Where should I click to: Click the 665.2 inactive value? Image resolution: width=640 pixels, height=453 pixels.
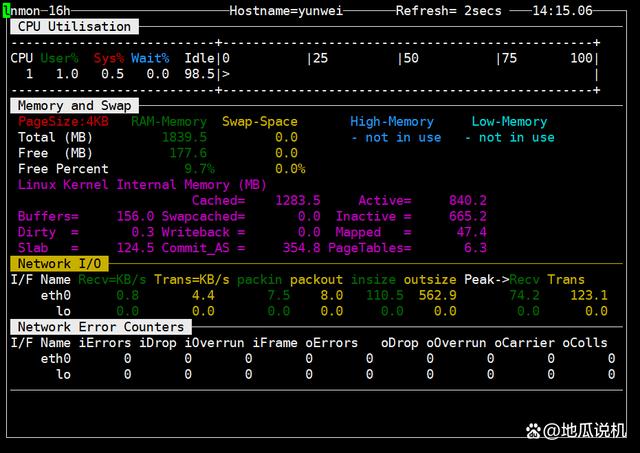[468, 216]
